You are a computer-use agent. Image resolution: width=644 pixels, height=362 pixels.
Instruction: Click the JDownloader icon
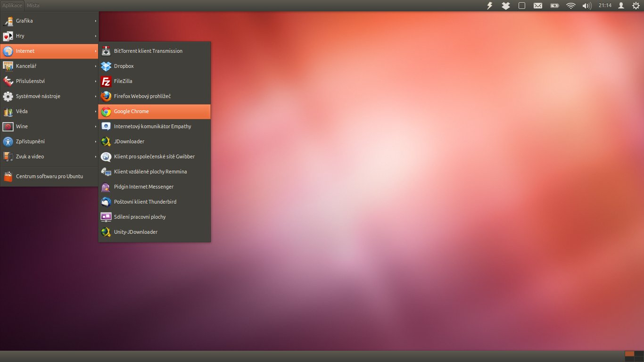click(x=106, y=141)
